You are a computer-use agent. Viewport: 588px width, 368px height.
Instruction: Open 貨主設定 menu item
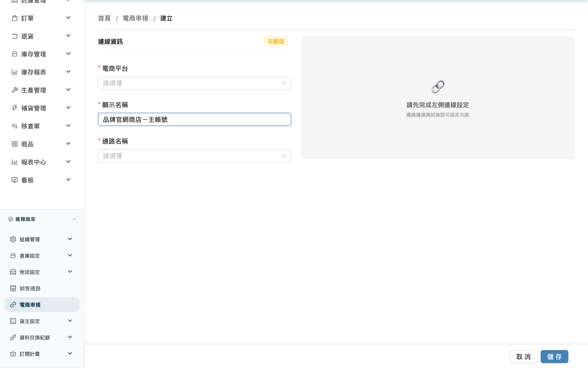pos(42,321)
